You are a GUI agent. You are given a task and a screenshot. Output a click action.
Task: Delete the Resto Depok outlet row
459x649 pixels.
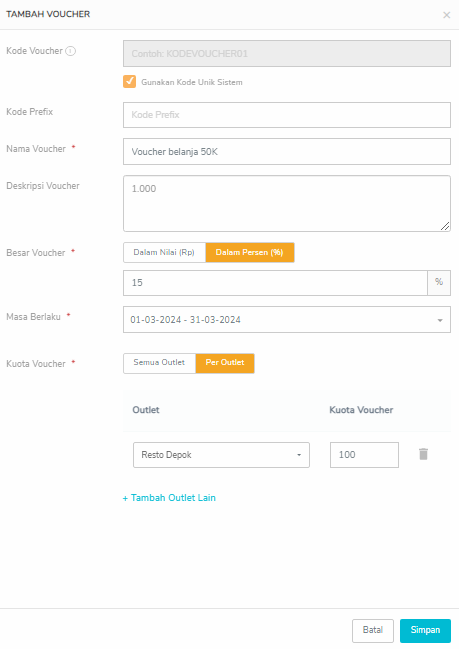click(x=423, y=454)
